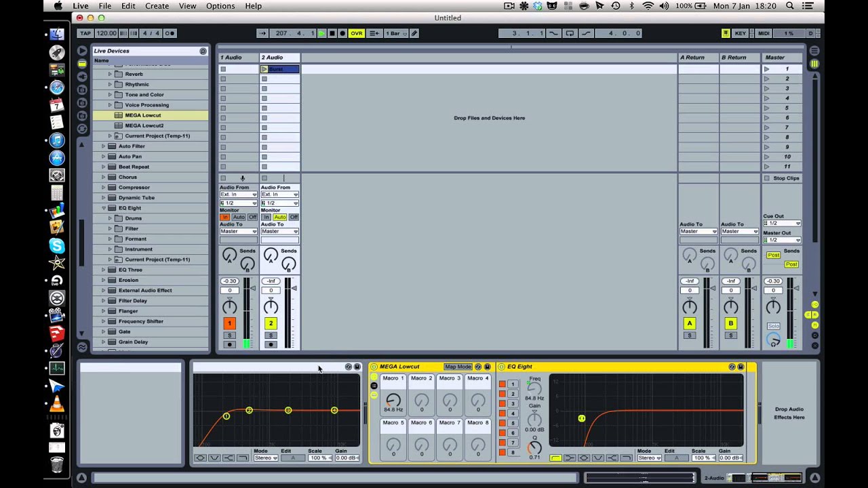
Task: Enable MIDI map mode
Action: click(x=764, y=33)
